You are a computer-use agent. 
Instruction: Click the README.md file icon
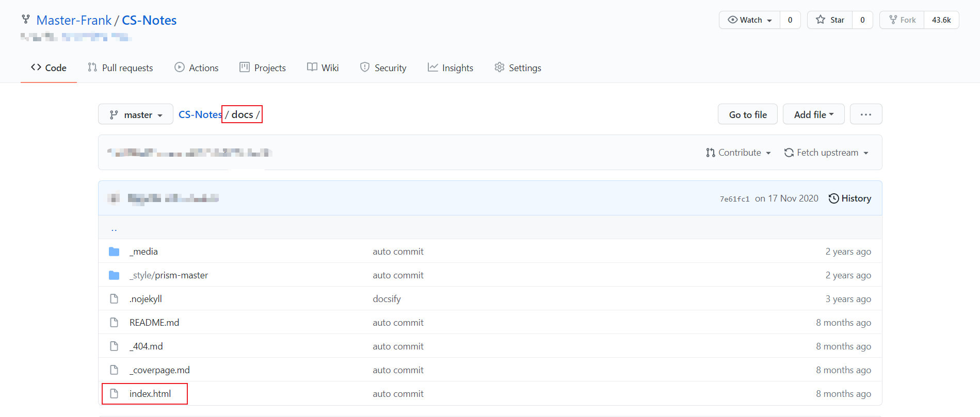pyautogui.click(x=114, y=323)
